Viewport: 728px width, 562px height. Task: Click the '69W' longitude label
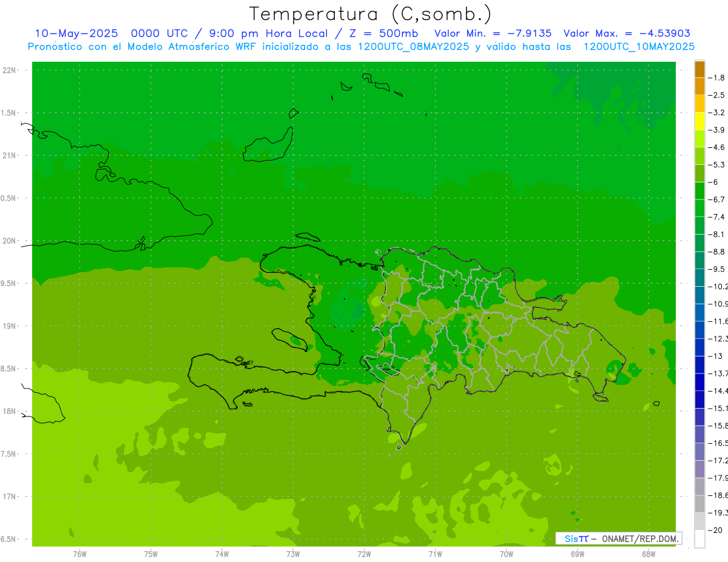[578, 554]
